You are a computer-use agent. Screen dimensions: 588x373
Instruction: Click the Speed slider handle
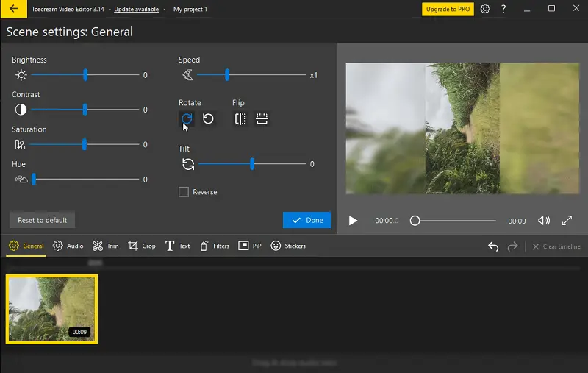227,75
